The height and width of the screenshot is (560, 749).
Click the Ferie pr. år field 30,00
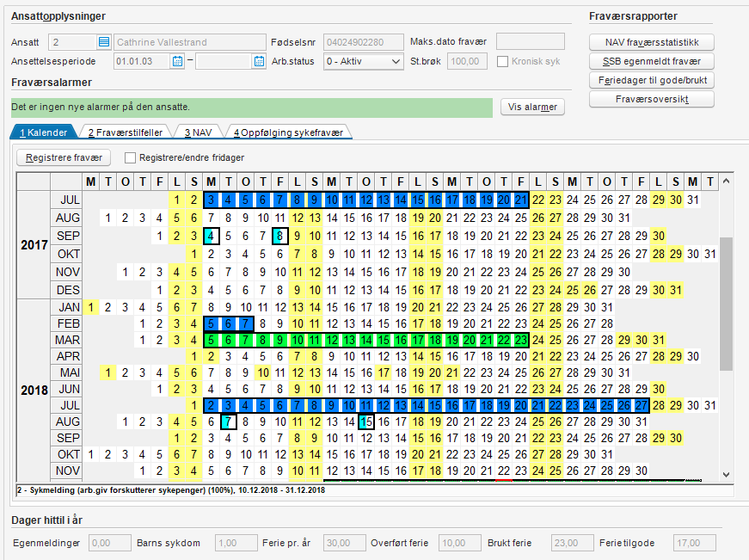tap(345, 544)
